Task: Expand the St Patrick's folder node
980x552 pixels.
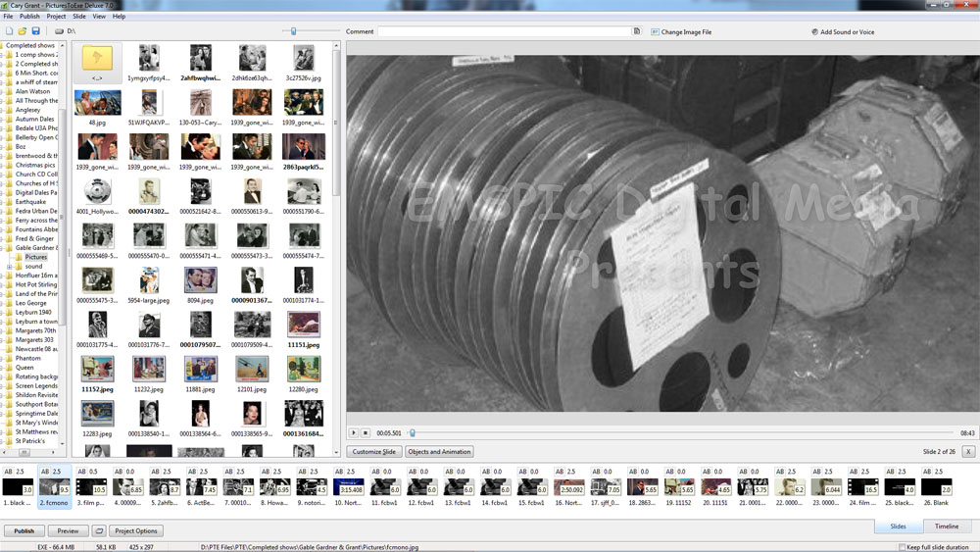Action: point(2,441)
